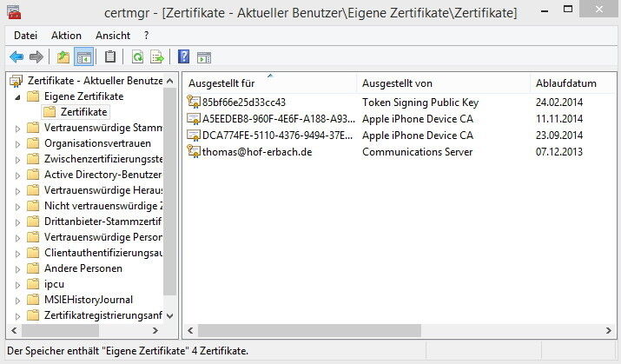621x364 pixels.
Task: Click the certificate icon of DCA774FE-5110 row
Action: pyautogui.click(x=194, y=136)
